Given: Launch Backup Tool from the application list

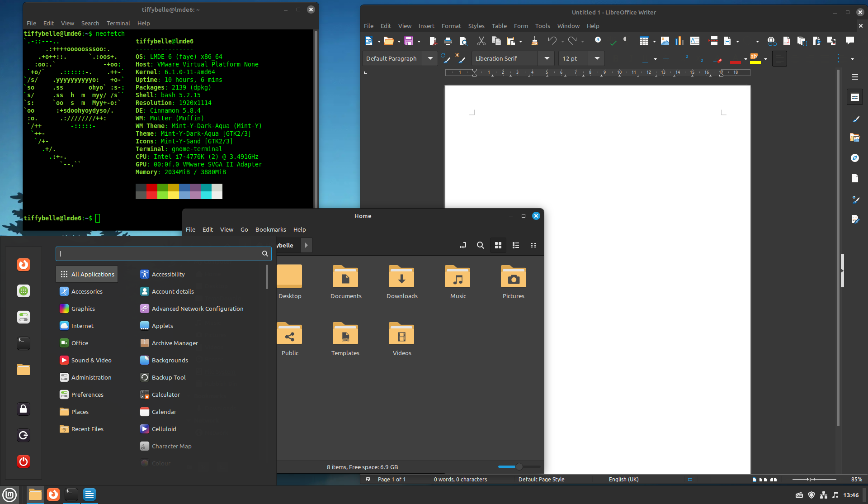Looking at the screenshot, I should coord(163,377).
